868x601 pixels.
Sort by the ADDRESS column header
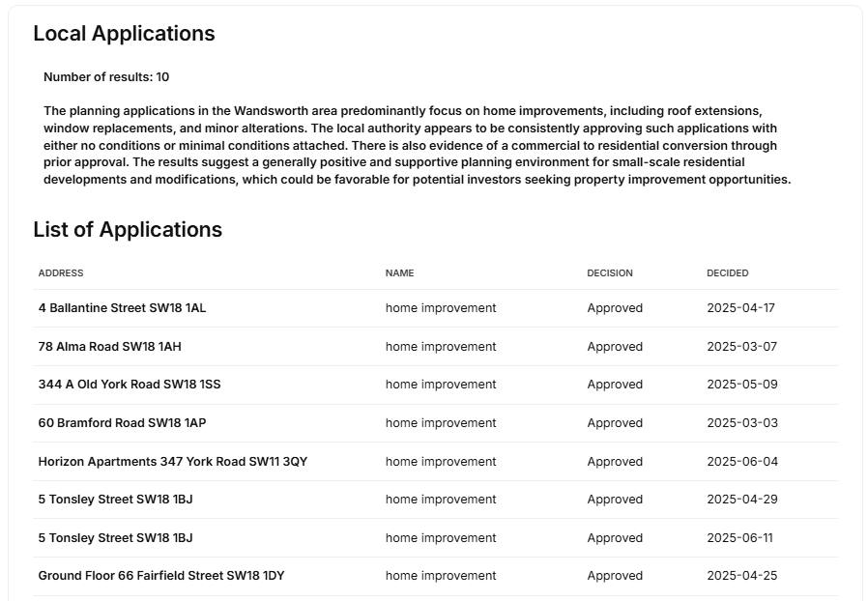tap(61, 272)
